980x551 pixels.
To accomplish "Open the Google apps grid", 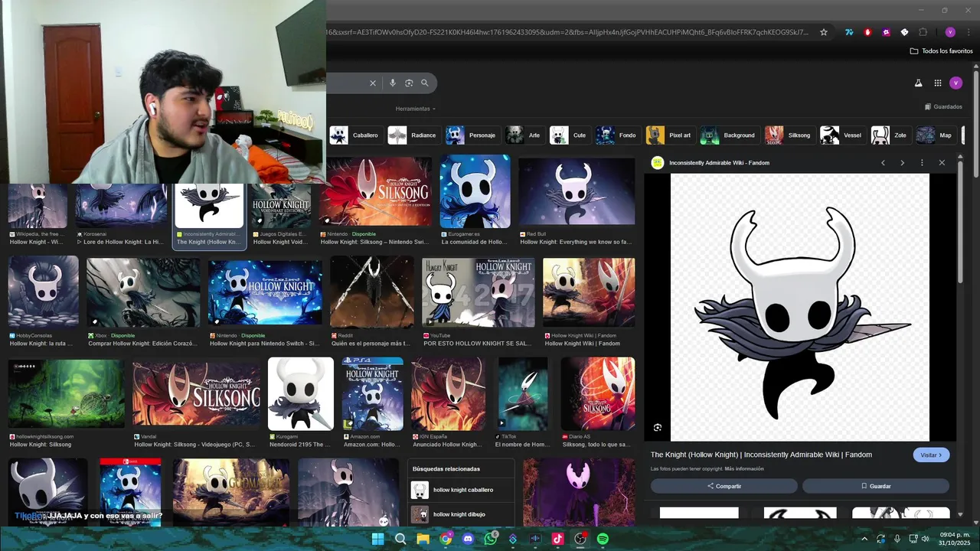I will (937, 83).
